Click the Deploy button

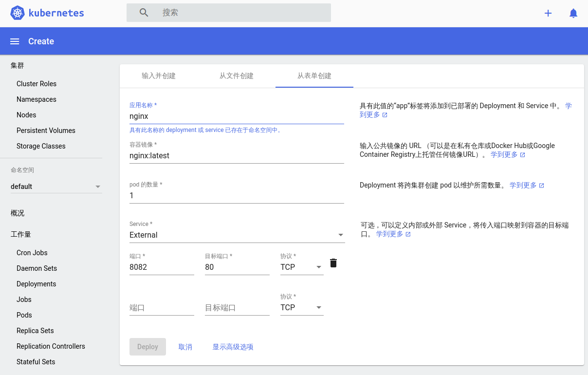tap(147, 347)
